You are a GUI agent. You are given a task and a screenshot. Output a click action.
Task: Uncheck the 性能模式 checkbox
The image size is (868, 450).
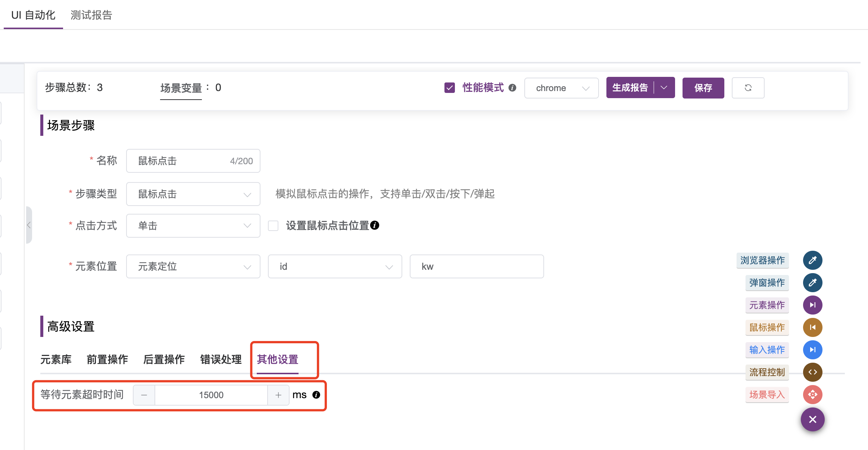(450, 88)
